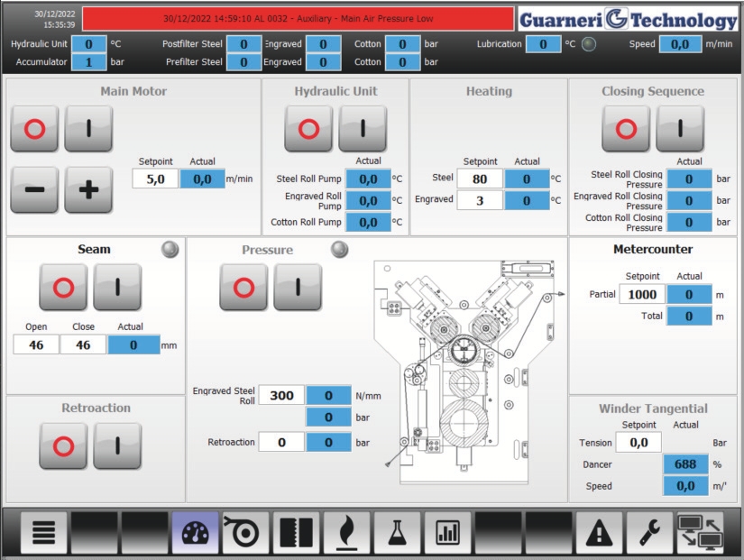744x560 pixels.
Task: Open the alarm warning triangle icon
Action: [x=600, y=532]
